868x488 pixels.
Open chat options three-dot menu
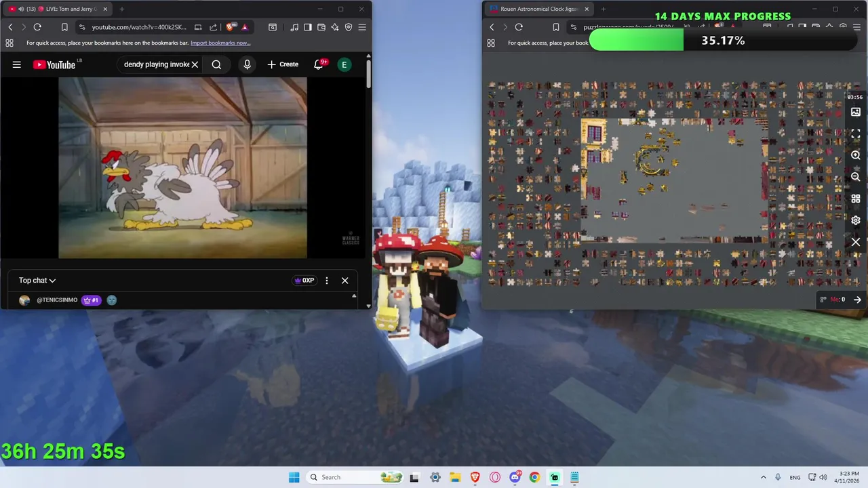point(327,281)
